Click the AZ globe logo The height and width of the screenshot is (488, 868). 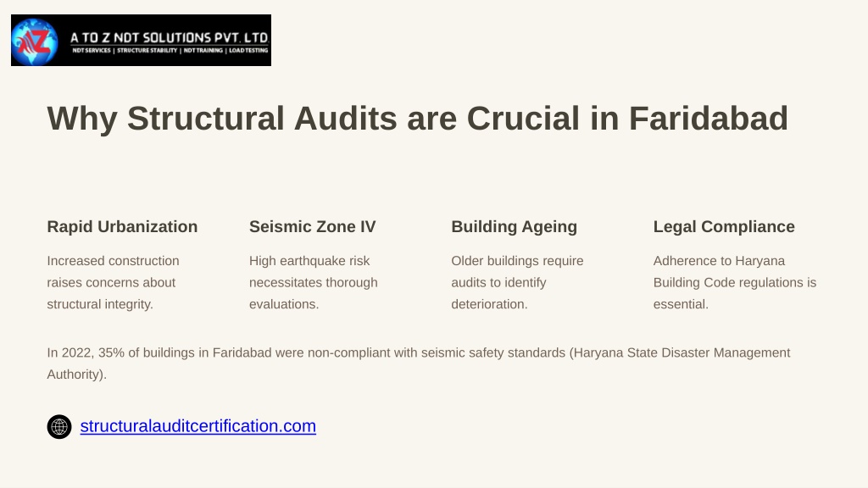[x=34, y=42]
